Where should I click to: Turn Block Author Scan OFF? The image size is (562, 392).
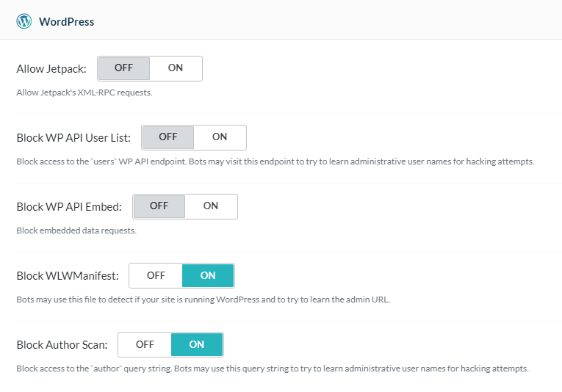(145, 344)
